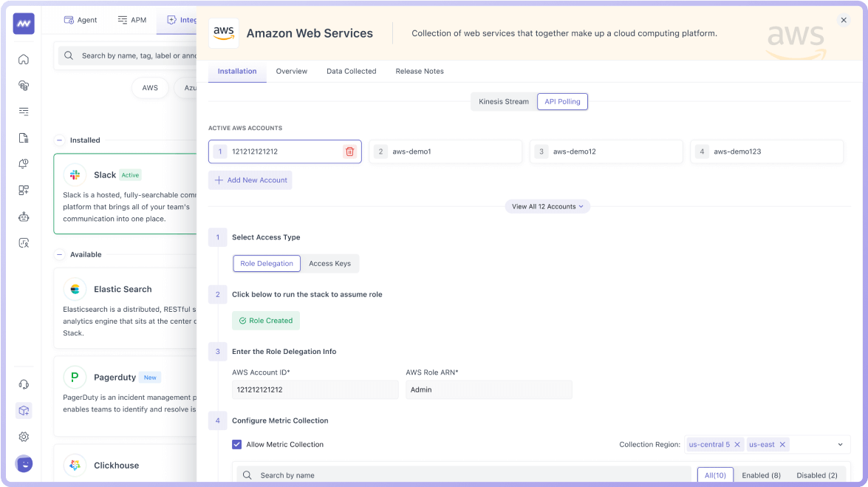
Task: Filter integrations by the AWS chip
Action: coord(150,87)
